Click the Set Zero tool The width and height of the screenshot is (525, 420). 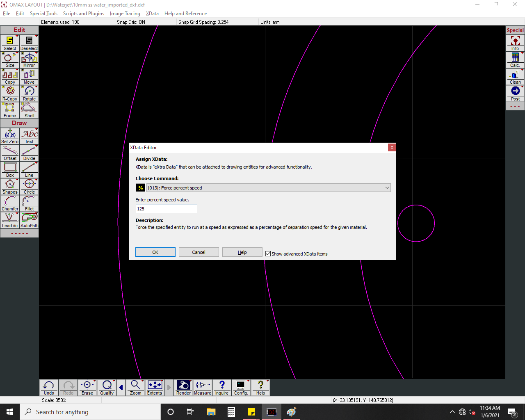coord(10,136)
